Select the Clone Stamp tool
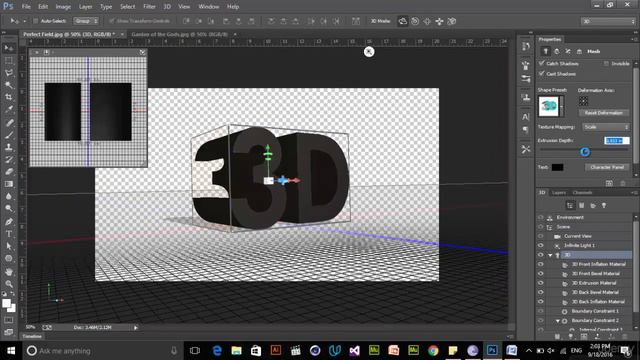 pos(9,147)
